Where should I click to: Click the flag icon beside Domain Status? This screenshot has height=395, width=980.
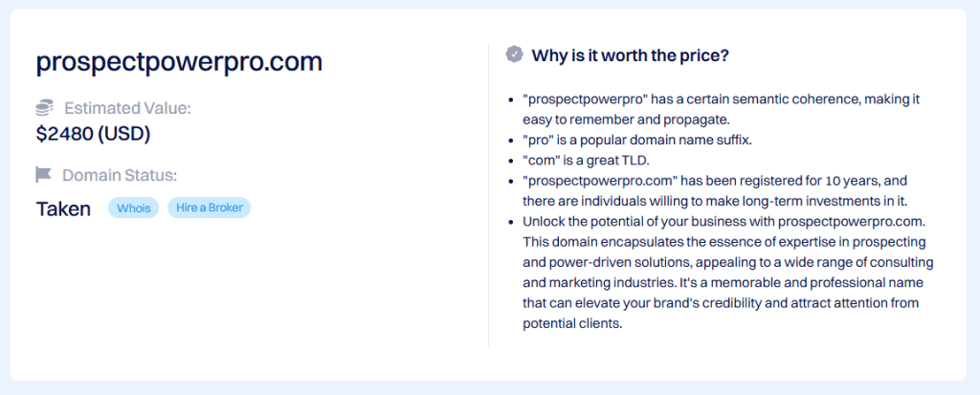pos(44,175)
